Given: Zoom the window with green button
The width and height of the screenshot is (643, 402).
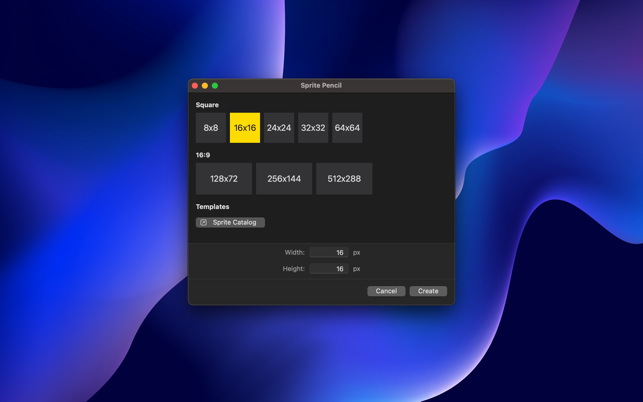Looking at the screenshot, I should (x=215, y=85).
